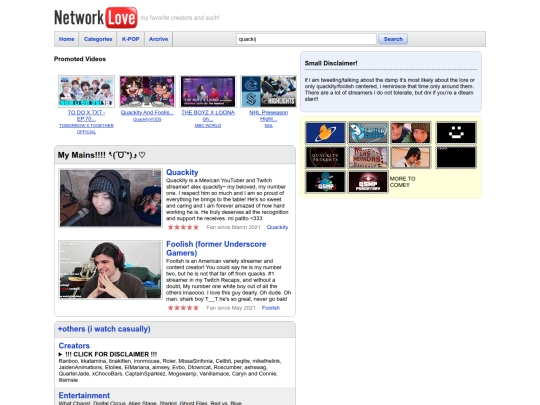Click the Entertainment heading

(84, 395)
